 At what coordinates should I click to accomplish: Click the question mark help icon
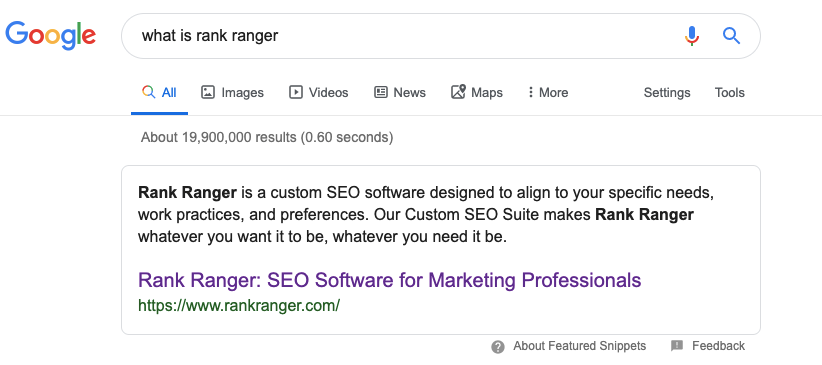click(498, 347)
